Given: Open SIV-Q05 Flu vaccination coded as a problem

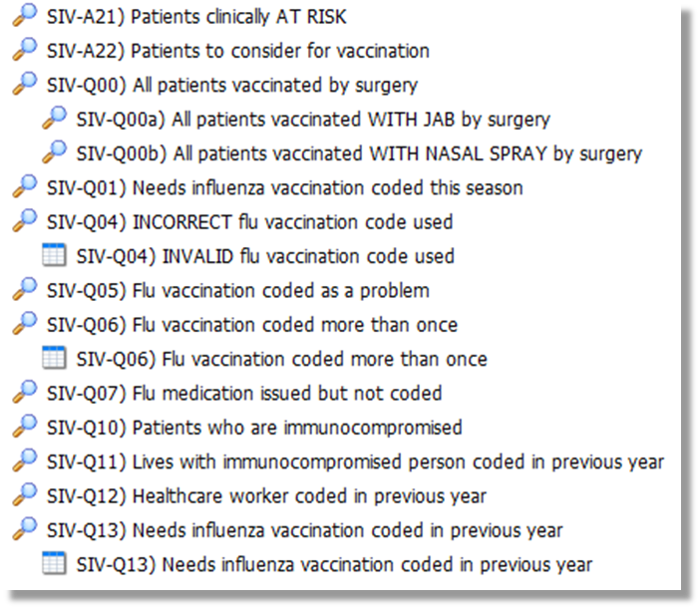Looking at the screenshot, I should pos(238,290).
